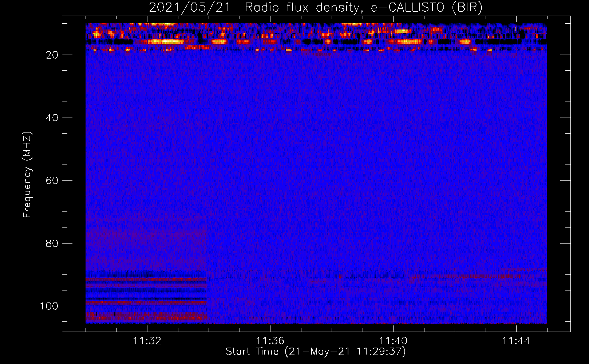
Task: Click the 11:32 time tick label
Action: click(147, 341)
